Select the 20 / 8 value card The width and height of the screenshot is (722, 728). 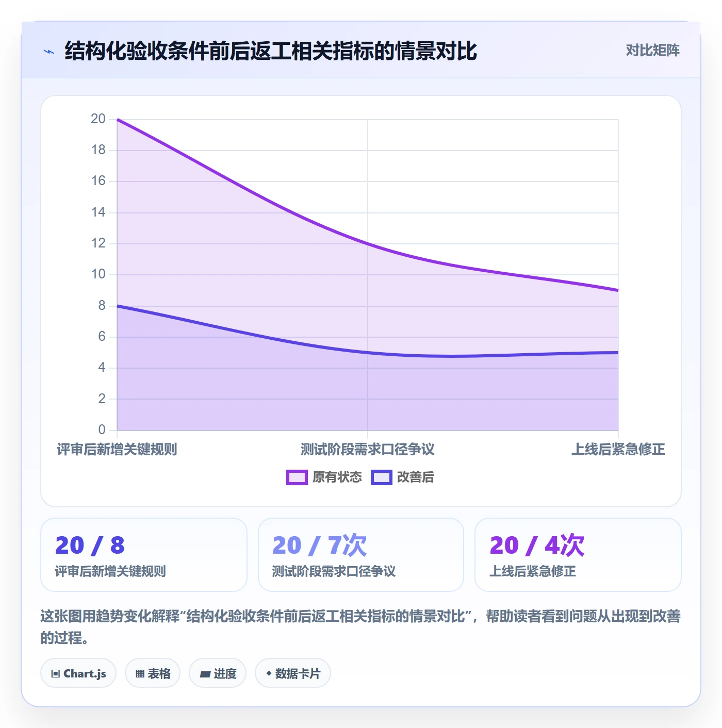pos(144,555)
